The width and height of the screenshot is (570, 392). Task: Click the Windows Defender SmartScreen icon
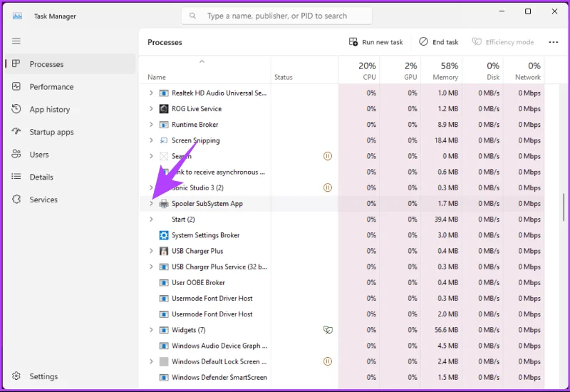(164, 378)
